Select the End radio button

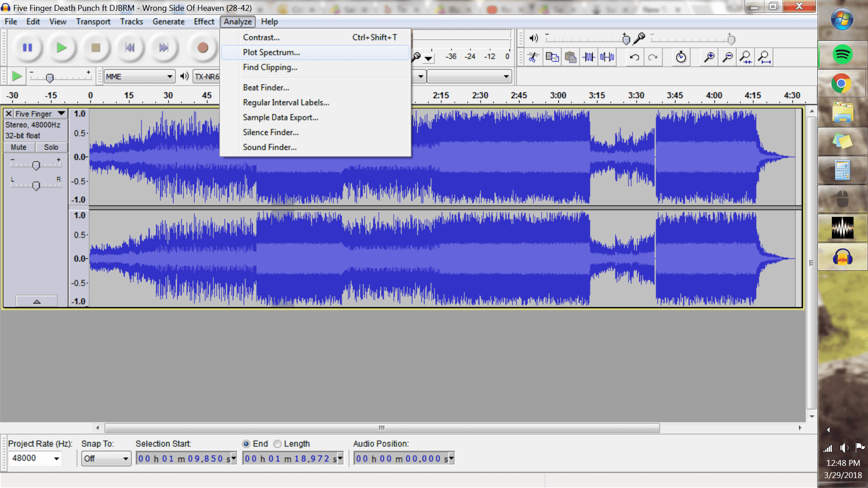coord(246,444)
